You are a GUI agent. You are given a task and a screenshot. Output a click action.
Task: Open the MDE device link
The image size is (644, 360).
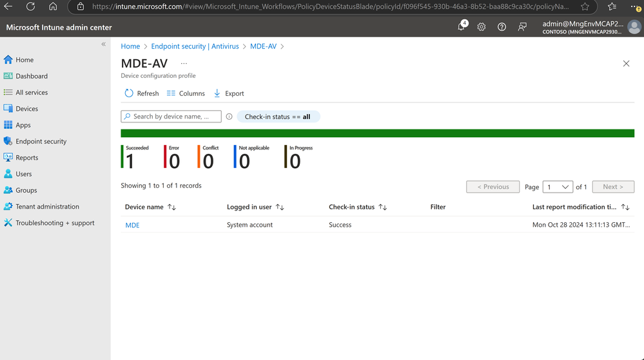(132, 225)
